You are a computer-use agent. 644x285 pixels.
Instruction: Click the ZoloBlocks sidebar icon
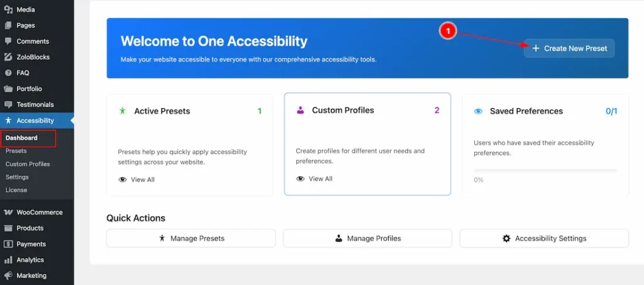pyautogui.click(x=8, y=57)
